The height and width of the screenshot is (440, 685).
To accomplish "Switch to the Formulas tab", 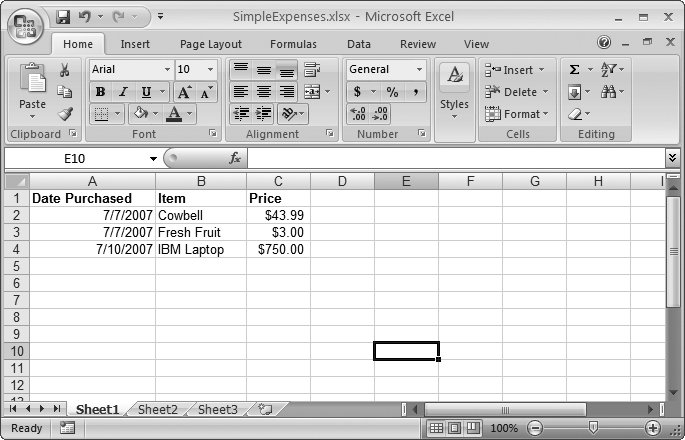I will point(293,44).
